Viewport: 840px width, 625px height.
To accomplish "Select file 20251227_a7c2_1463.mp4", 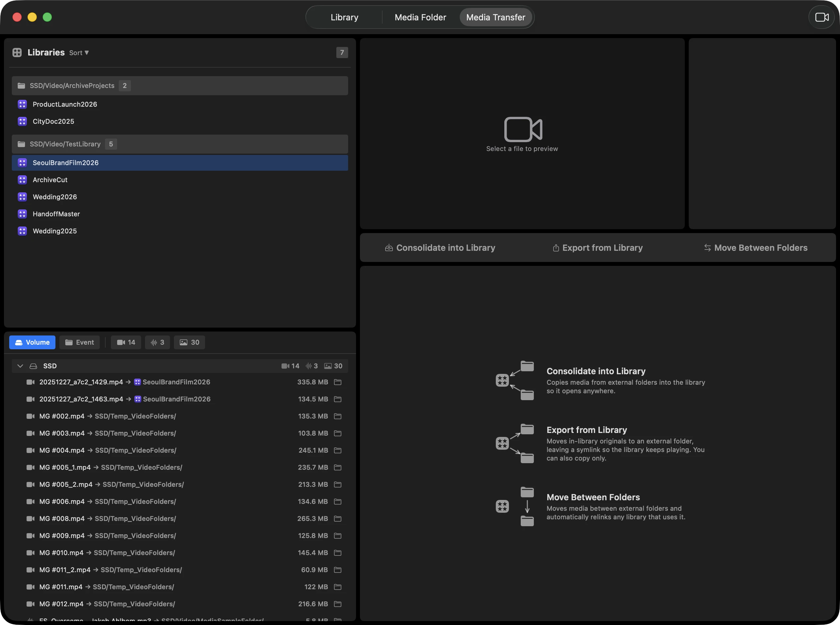I will 180,399.
